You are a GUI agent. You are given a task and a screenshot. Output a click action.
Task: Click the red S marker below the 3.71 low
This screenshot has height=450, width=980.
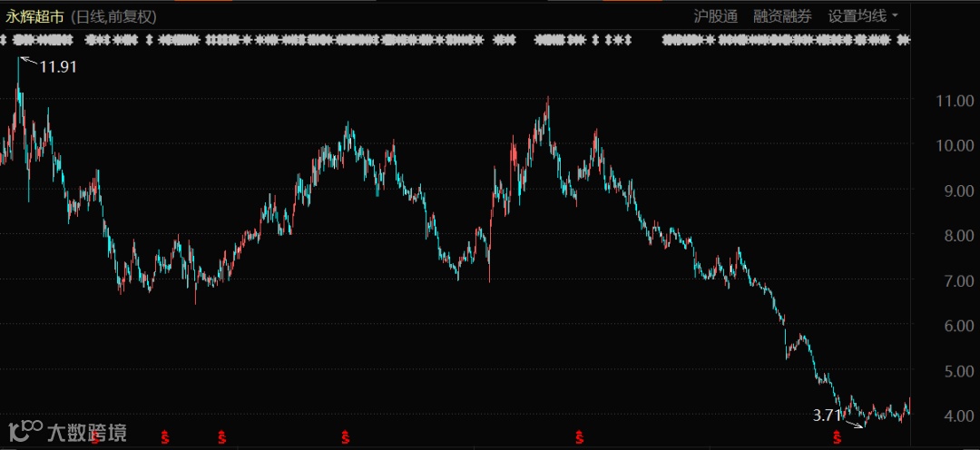[837, 435]
